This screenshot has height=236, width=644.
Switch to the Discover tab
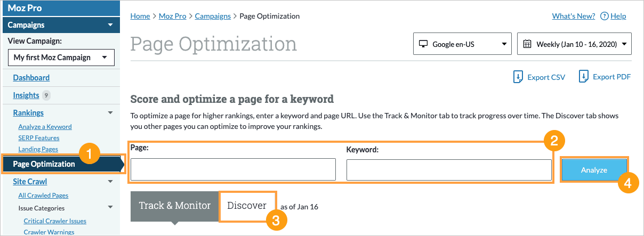point(247,205)
